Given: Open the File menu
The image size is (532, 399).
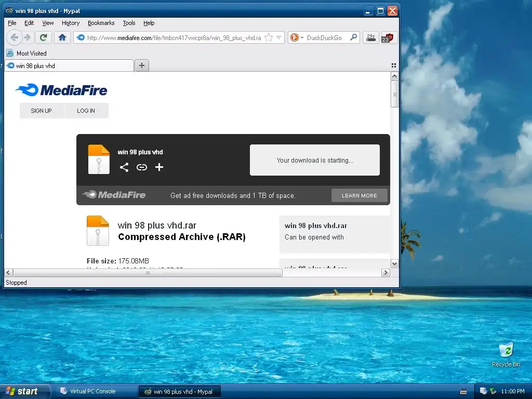Looking at the screenshot, I should point(12,23).
